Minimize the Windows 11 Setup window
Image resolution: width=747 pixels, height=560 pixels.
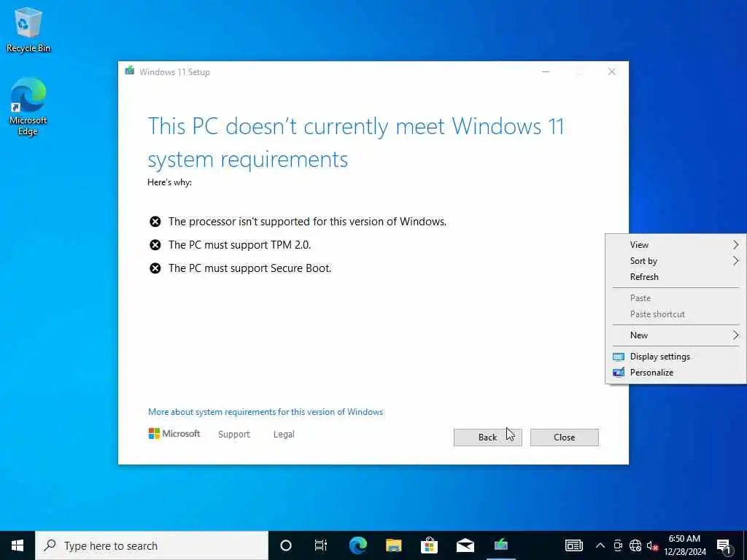coord(546,72)
